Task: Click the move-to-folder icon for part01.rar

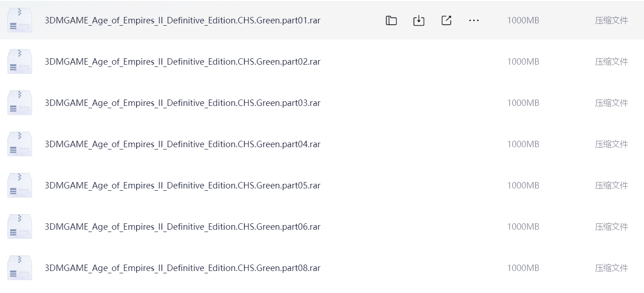Action: [391, 20]
